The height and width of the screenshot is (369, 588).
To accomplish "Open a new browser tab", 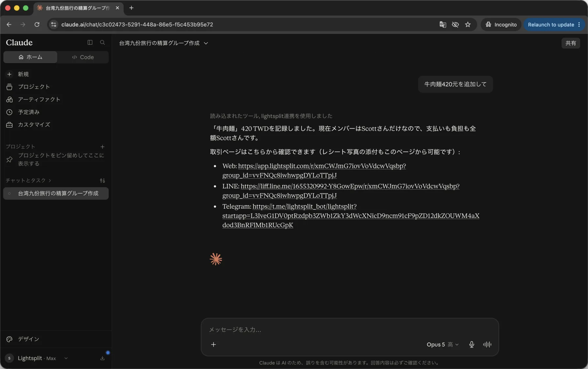I will [x=131, y=8].
